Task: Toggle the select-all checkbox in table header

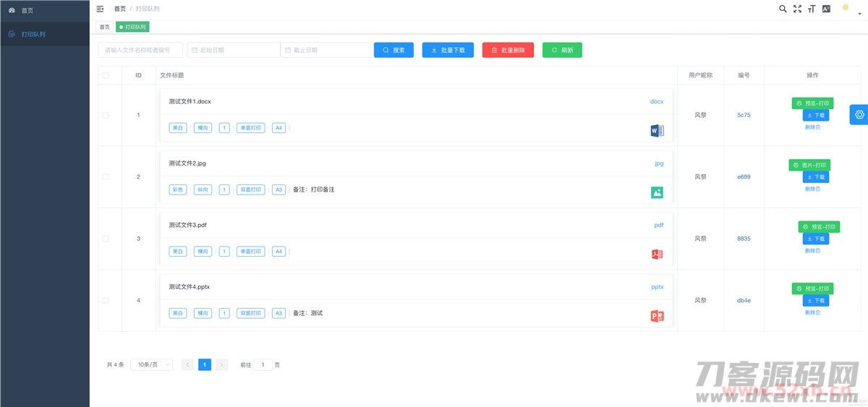Action: coord(106,75)
